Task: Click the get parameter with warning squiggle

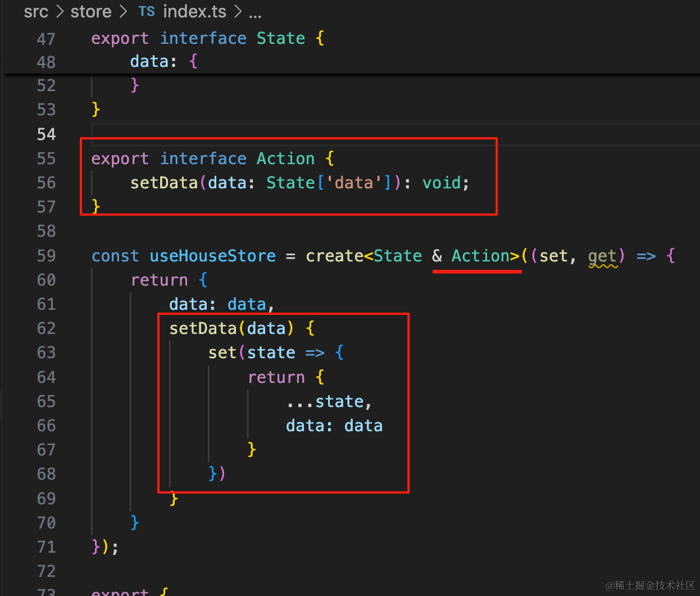Action: (x=602, y=257)
